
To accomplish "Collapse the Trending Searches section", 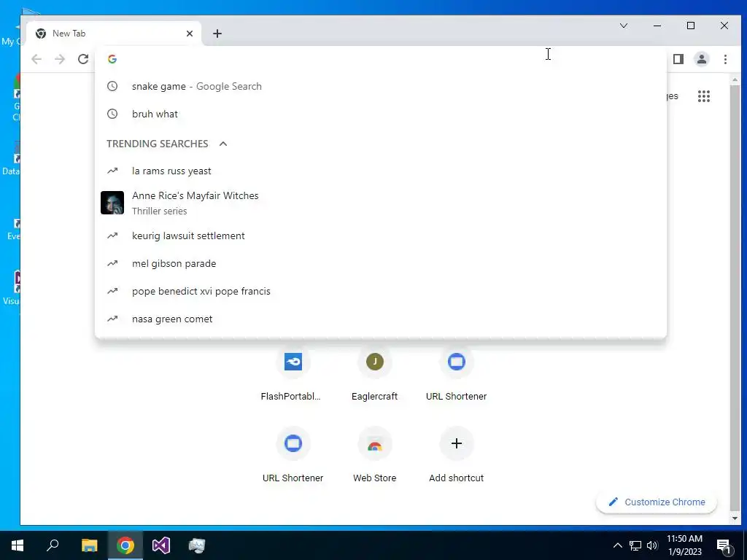I will [223, 144].
